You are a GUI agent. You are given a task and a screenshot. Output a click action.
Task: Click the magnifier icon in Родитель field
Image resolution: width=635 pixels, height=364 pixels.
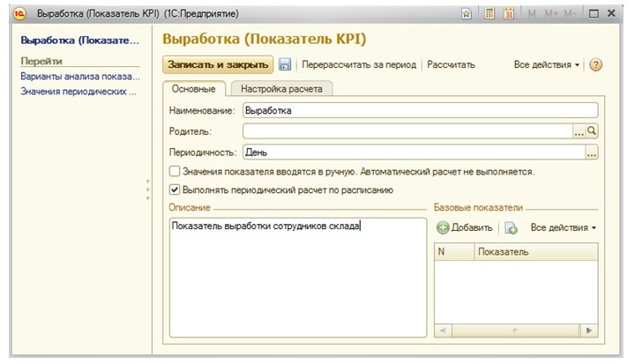[592, 131]
